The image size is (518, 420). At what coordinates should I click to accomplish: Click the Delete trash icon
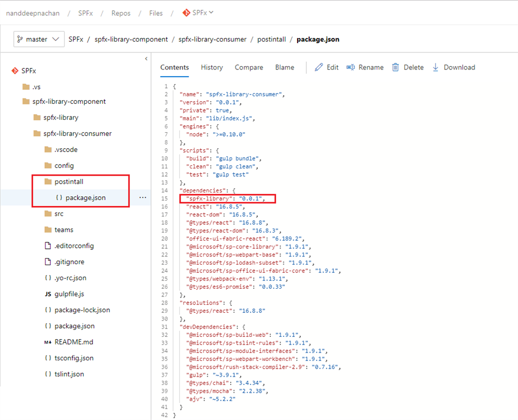[x=395, y=67]
